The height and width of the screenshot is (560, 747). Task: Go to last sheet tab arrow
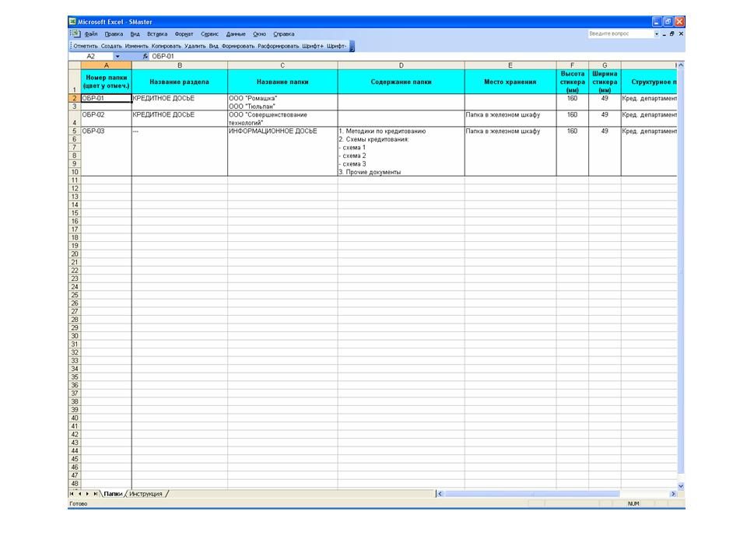point(95,494)
